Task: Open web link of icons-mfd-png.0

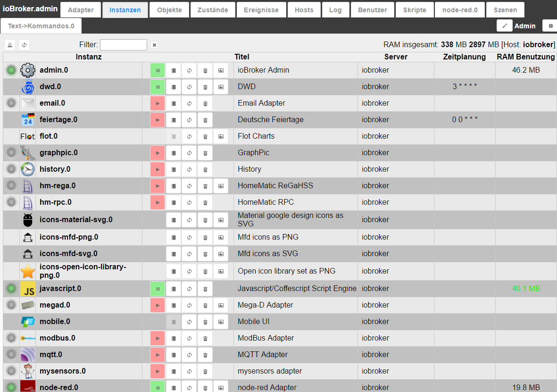Action: point(221,237)
